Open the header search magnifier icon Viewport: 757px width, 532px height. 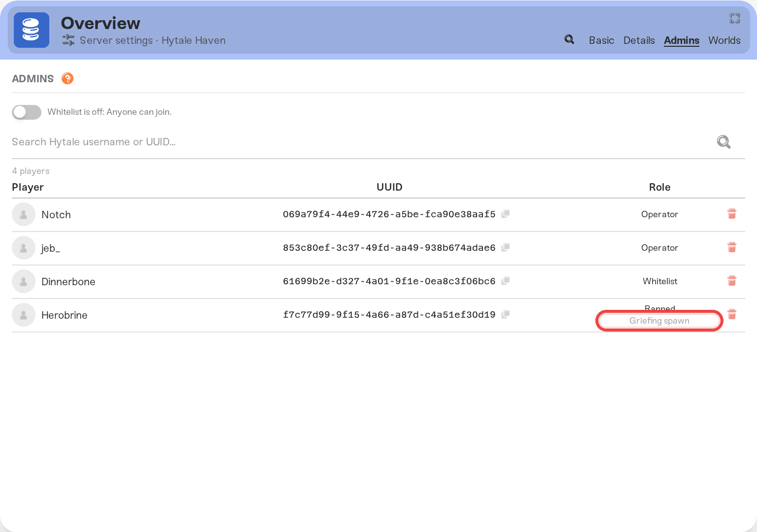tap(569, 39)
